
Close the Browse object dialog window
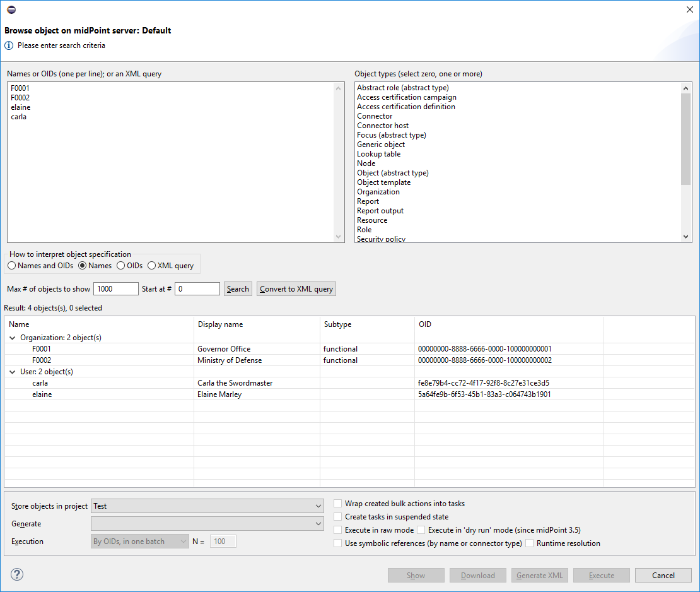tap(689, 9)
